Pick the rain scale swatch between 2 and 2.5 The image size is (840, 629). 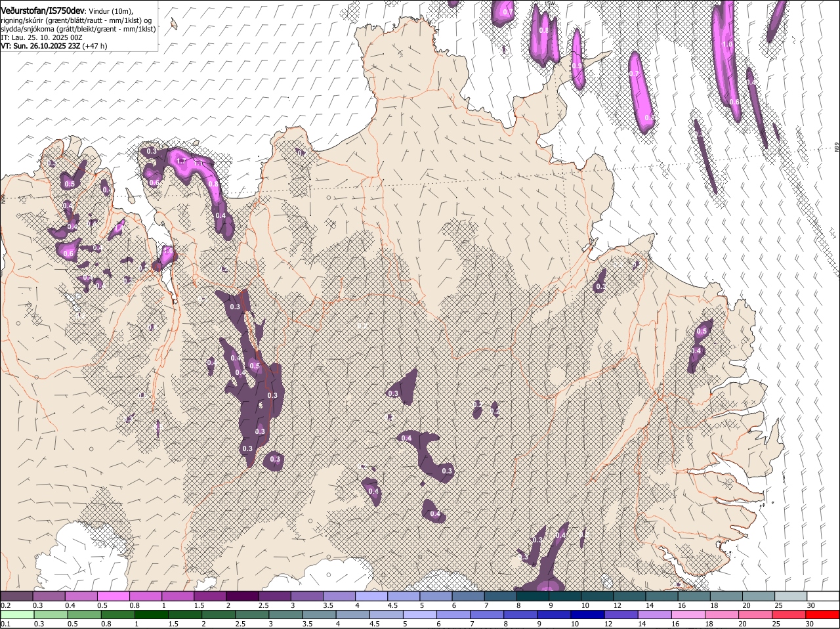click(219, 615)
